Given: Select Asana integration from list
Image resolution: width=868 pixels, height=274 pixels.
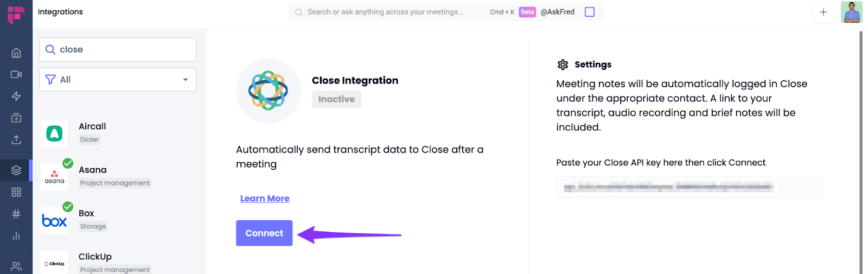Looking at the screenshot, I should click(x=118, y=176).
